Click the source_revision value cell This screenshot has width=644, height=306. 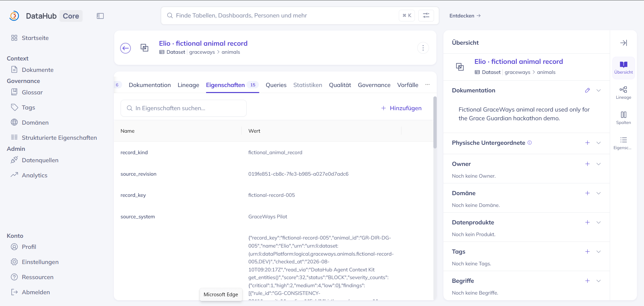coord(298,174)
